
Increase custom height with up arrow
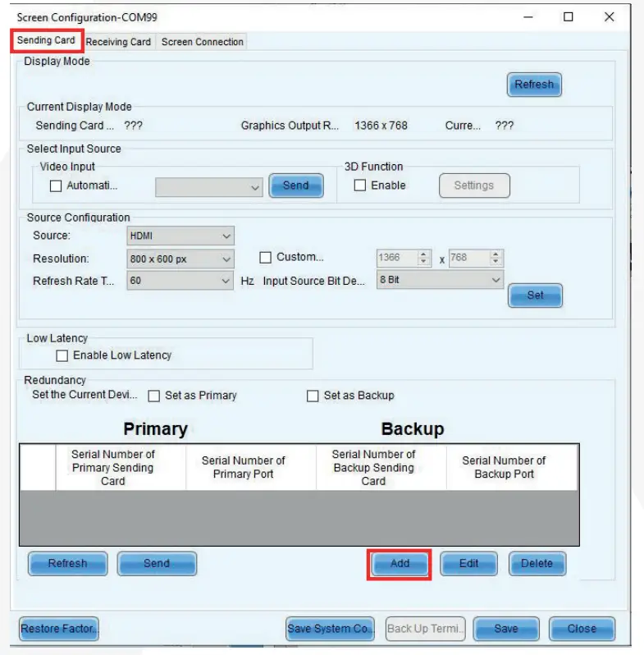coord(496,254)
